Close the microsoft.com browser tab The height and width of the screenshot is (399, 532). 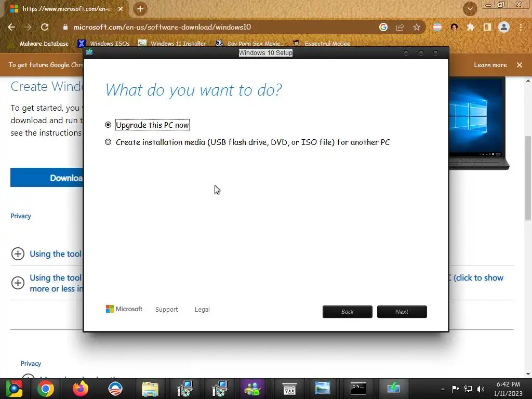point(121,9)
